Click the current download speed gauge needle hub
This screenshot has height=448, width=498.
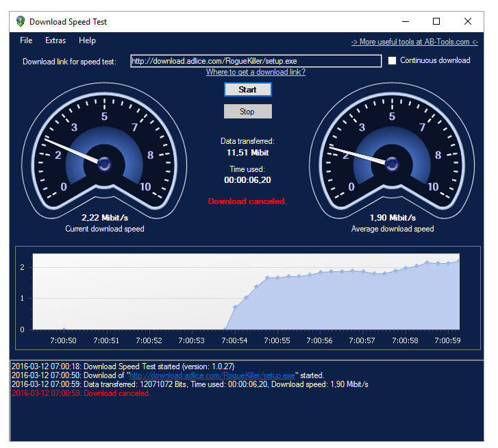104,164
